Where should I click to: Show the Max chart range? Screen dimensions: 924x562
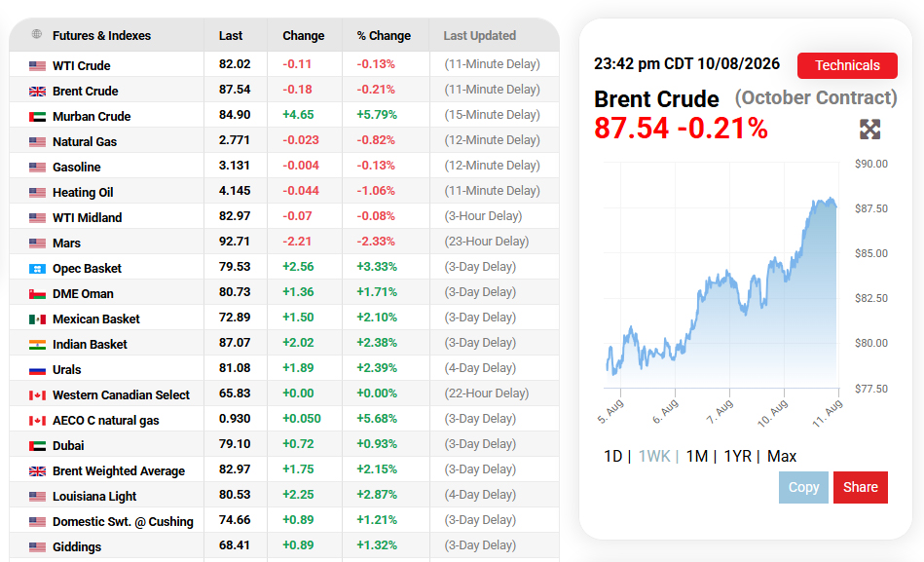782,456
